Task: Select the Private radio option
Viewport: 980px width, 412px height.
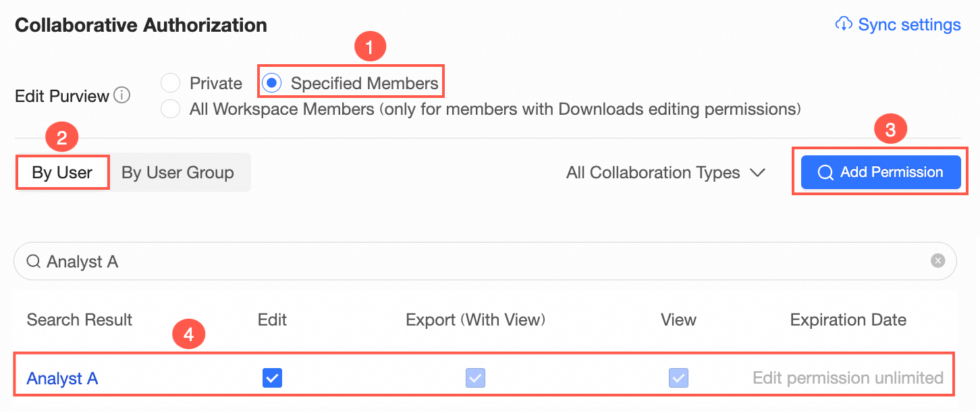Action: tap(171, 84)
